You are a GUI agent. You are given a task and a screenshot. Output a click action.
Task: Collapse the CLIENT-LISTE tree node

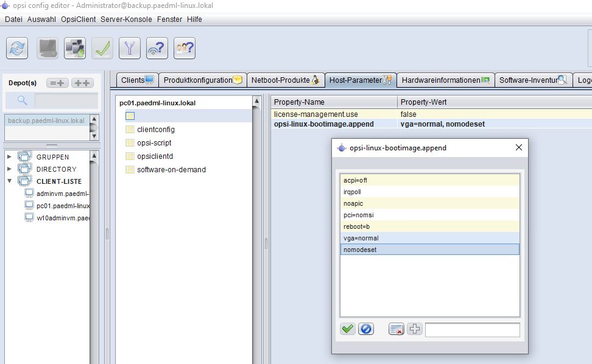[9, 181]
